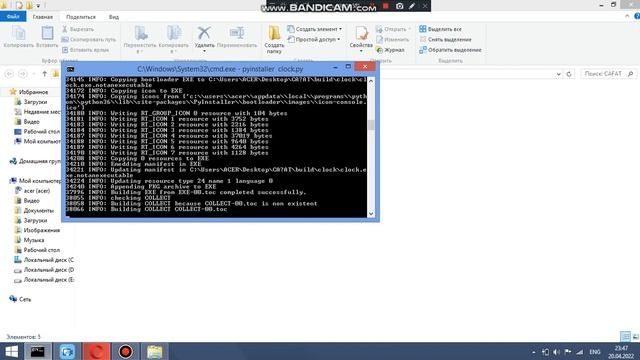The width and height of the screenshot is (640, 360).
Task: Click the Bandicam screenshot camera icon
Action: (400, 6)
